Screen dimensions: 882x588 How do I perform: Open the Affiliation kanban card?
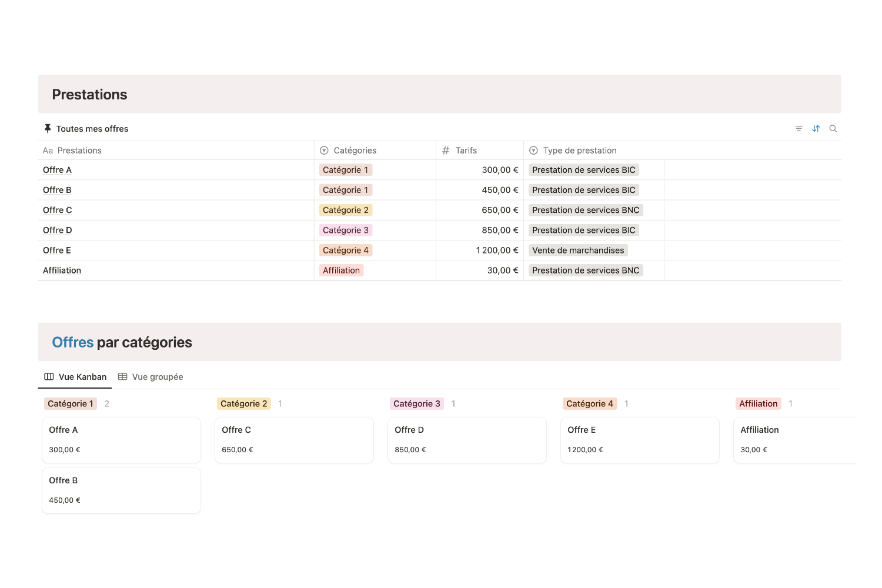tap(795, 440)
